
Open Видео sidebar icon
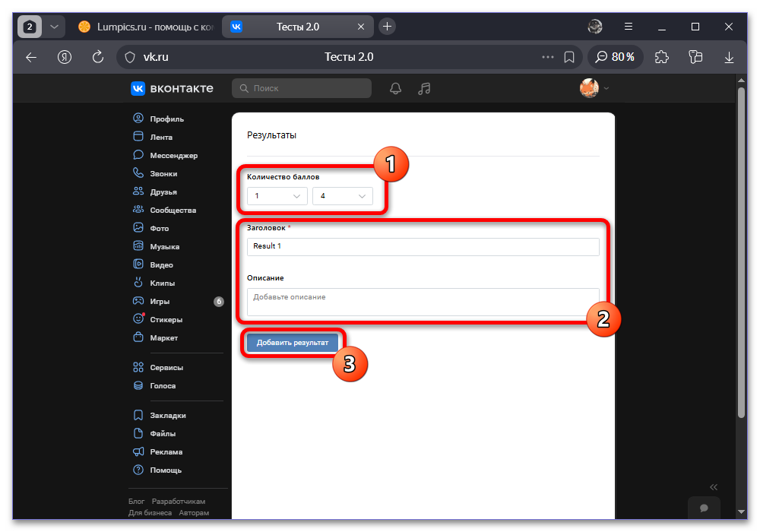[138, 264]
